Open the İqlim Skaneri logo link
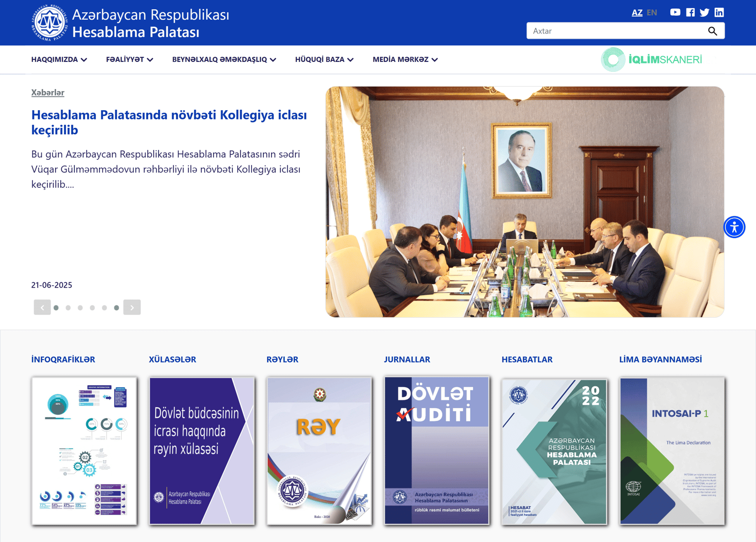 click(x=652, y=60)
